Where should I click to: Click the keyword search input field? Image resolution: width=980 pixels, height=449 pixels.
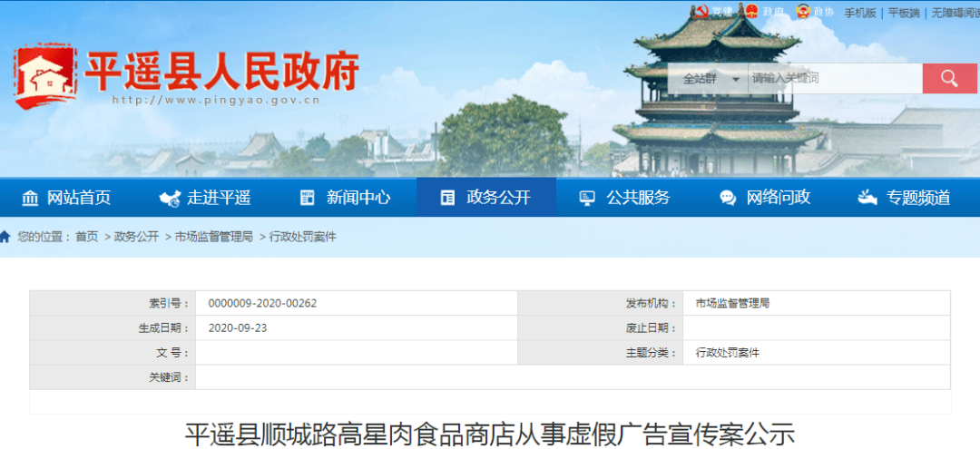coord(833,79)
